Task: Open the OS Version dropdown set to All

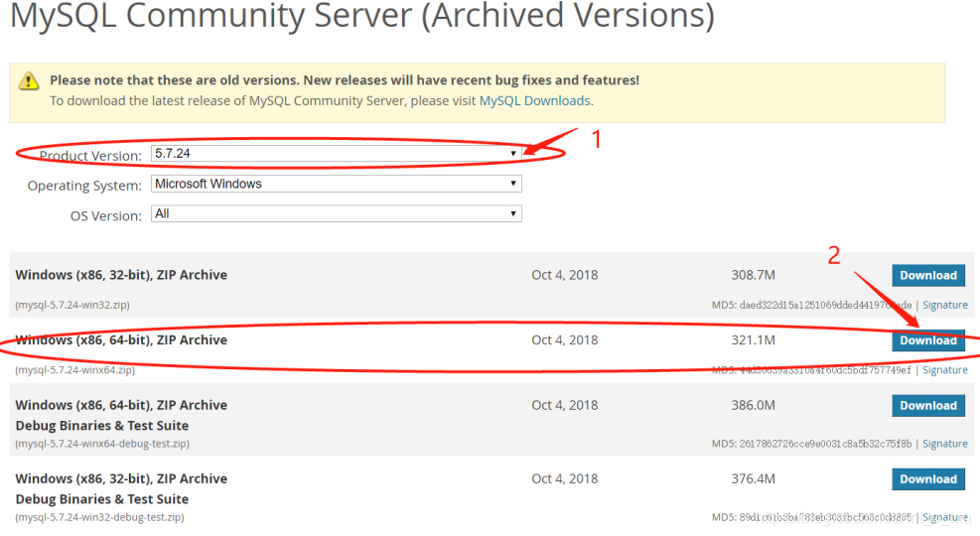Action: [337, 213]
